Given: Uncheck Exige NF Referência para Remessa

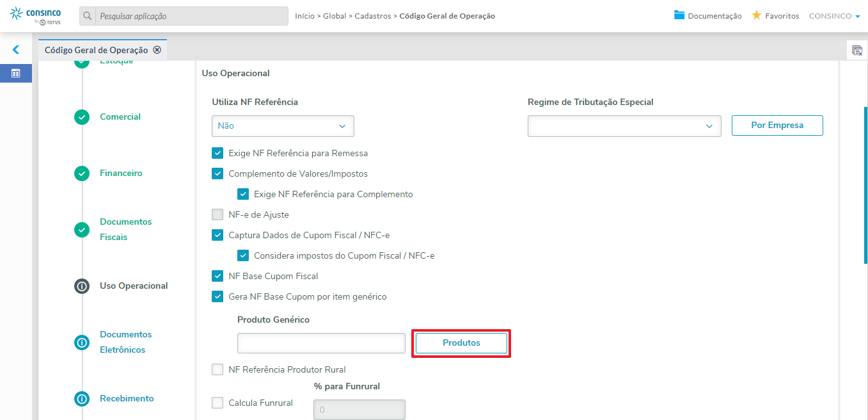Looking at the screenshot, I should pyautogui.click(x=217, y=154).
